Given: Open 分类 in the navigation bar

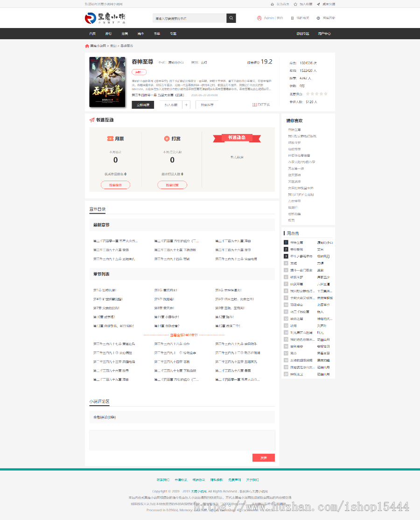Looking at the screenshot, I should click(x=125, y=34).
